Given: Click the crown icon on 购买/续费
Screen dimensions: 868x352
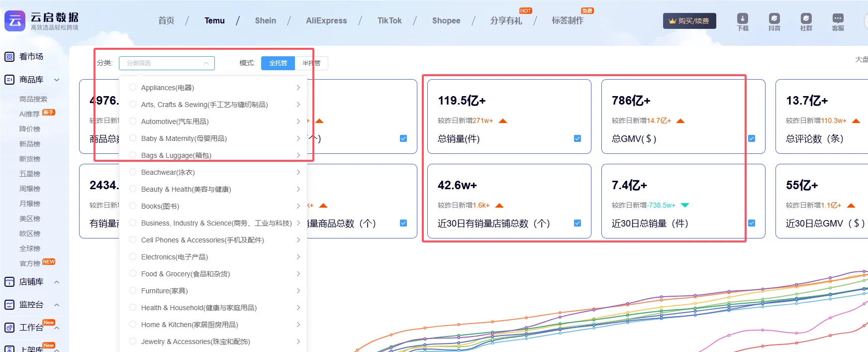Looking at the screenshot, I should [x=673, y=21].
